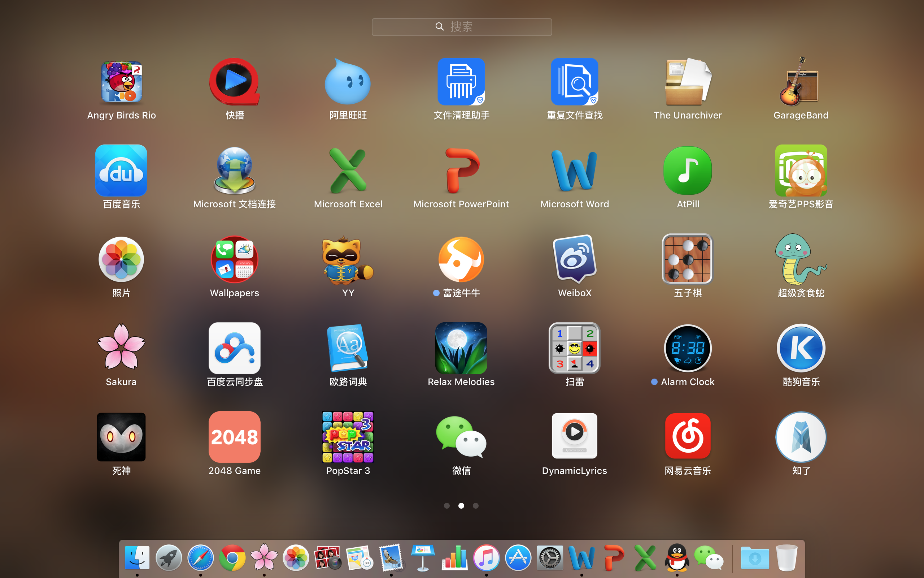Image resolution: width=924 pixels, height=578 pixels.
Task: Launch Relax Melodies
Action: click(x=461, y=348)
